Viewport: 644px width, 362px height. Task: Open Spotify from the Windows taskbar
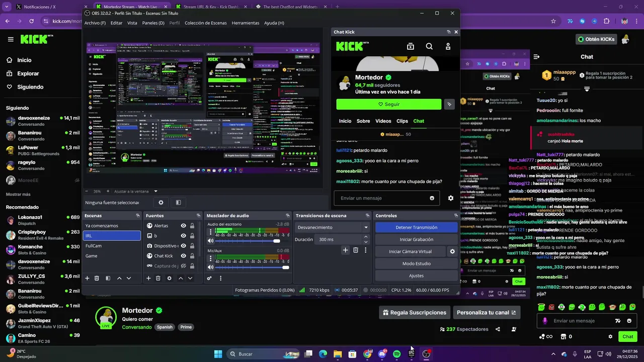(x=397, y=354)
